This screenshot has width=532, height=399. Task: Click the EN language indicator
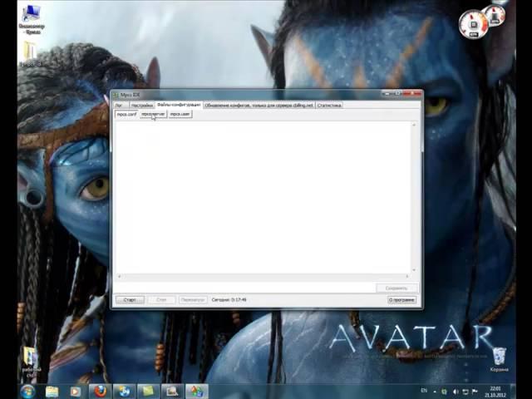click(424, 391)
